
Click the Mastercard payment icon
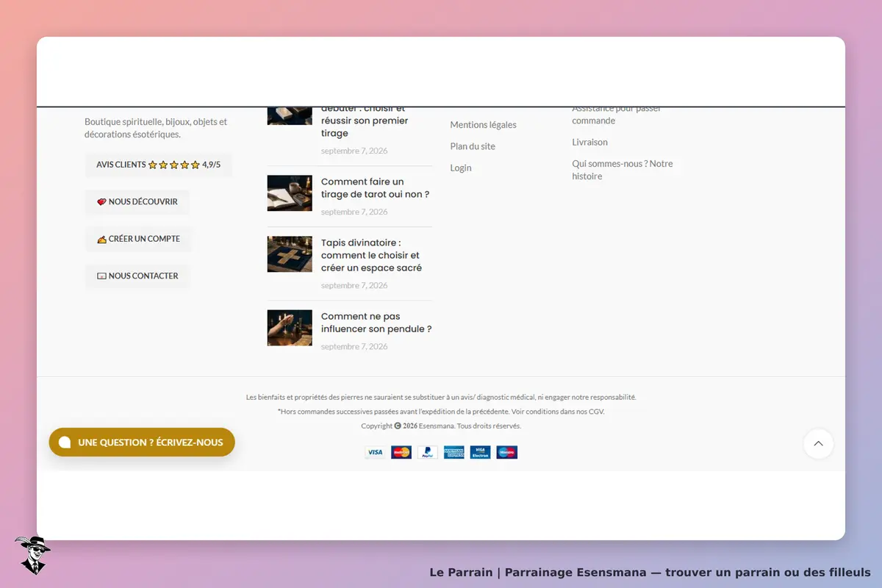[401, 452]
